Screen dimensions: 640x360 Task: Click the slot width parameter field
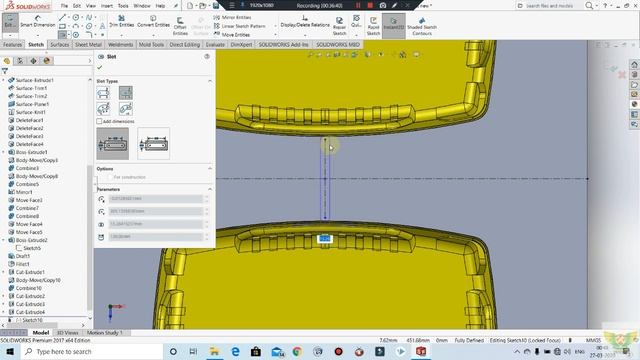click(x=156, y=224)
